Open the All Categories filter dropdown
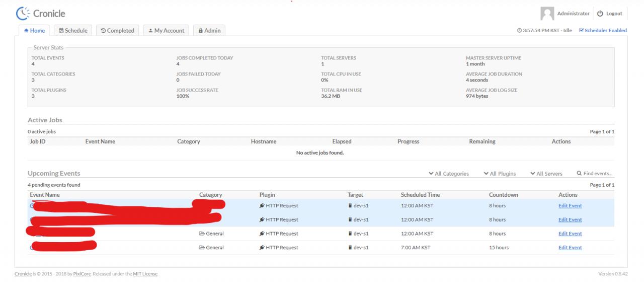Viewport: 644px width, 303px height. tap(449, 174)
